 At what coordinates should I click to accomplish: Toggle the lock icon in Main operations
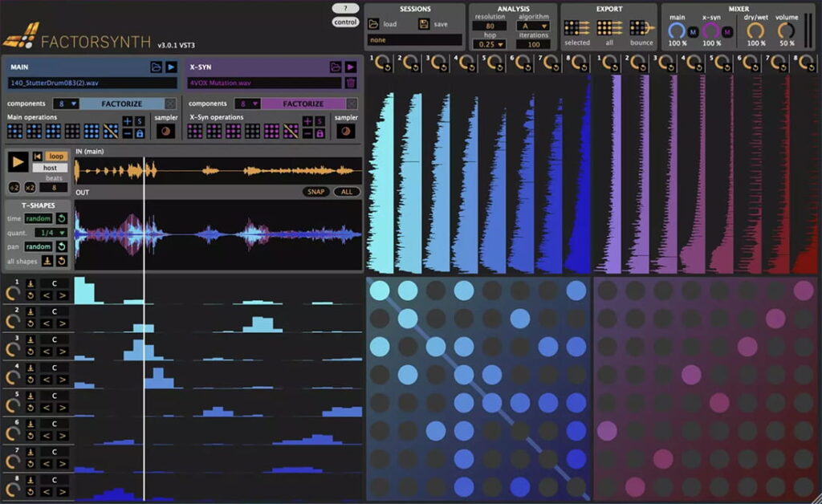pos(140,133)
